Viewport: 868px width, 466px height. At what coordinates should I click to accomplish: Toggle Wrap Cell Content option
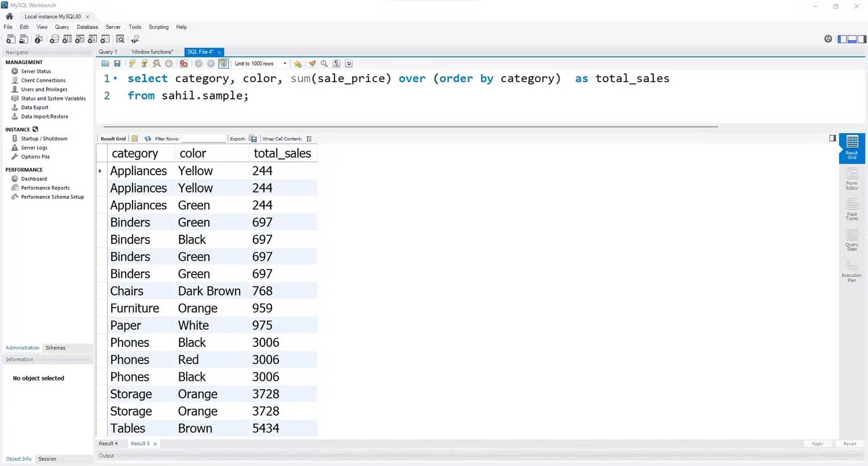(309, 139)
